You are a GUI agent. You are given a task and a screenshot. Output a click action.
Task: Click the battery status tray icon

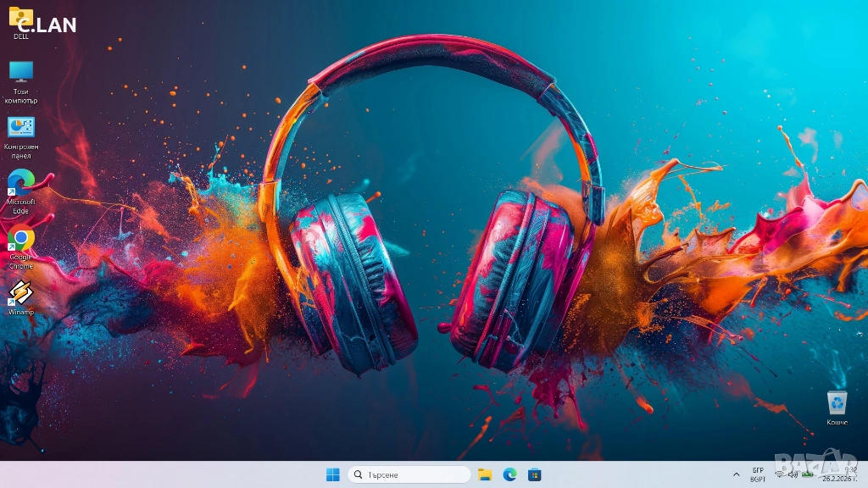[x=808, y=474]
